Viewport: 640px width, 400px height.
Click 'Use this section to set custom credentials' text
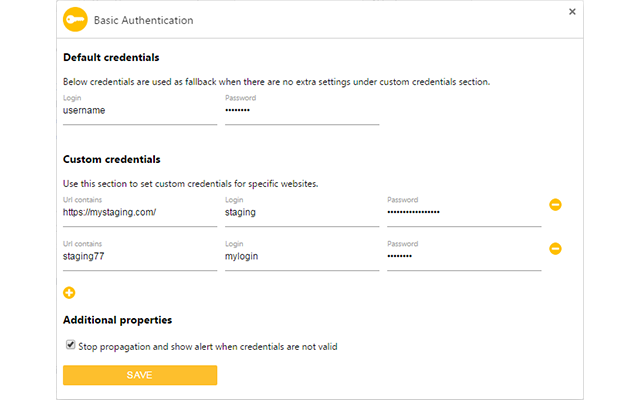click(x=191, y=184)
